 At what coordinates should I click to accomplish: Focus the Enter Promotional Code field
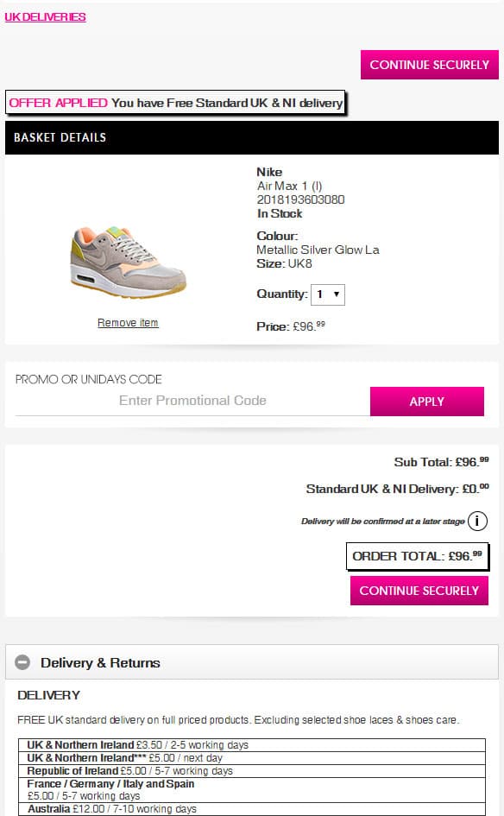coord(192,401)
